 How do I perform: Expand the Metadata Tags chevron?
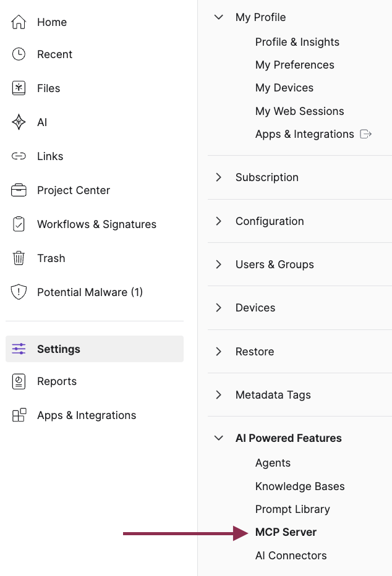point(219,394)
